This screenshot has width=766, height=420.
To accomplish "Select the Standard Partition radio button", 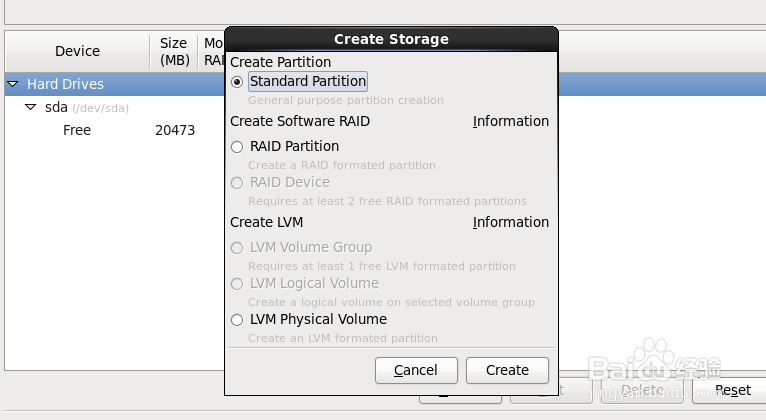I will coord(237,82).
